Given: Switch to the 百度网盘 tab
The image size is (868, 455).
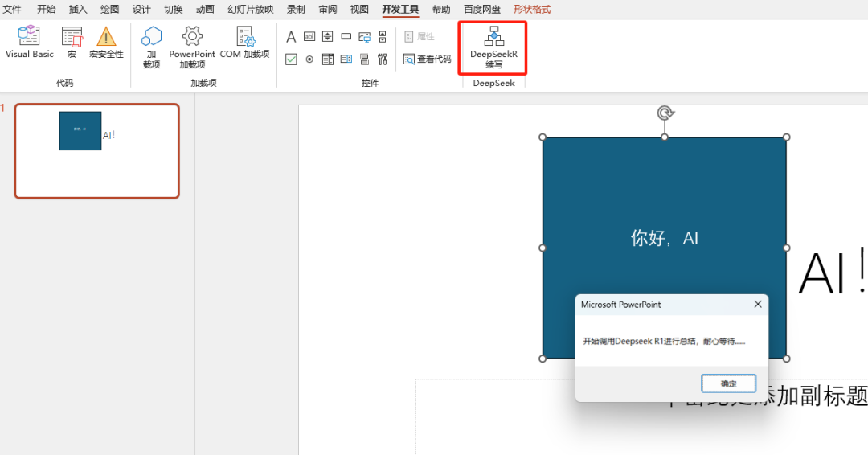Looking at the screenshot, I should (482, 10).
